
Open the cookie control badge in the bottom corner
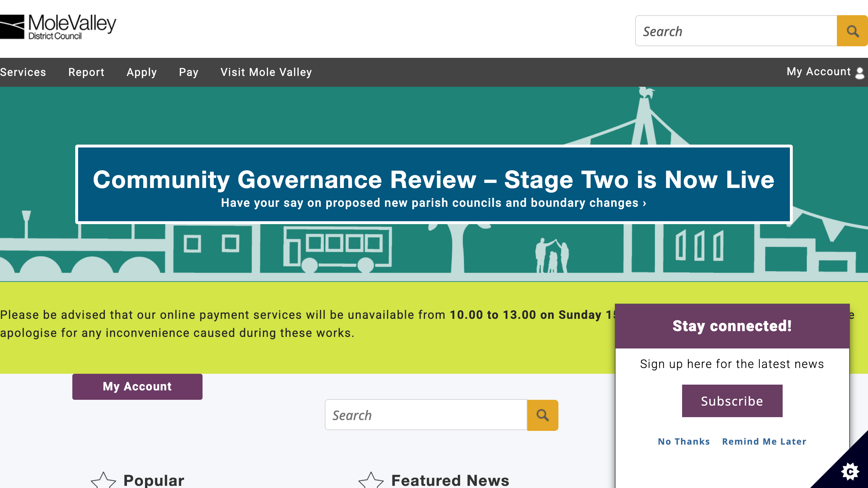(x=850, y=472)
